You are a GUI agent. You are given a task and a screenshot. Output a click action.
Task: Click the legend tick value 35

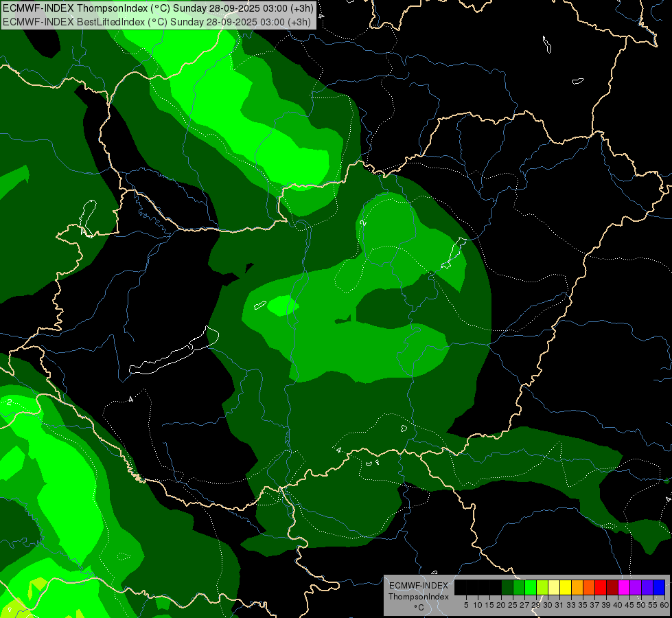583,605
